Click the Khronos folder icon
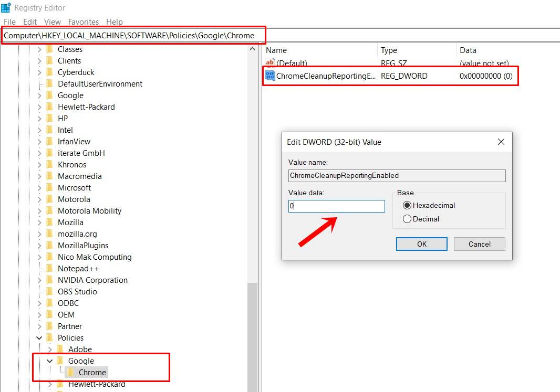This screenshot has height=392, width=560. click(x=49, y=165)
